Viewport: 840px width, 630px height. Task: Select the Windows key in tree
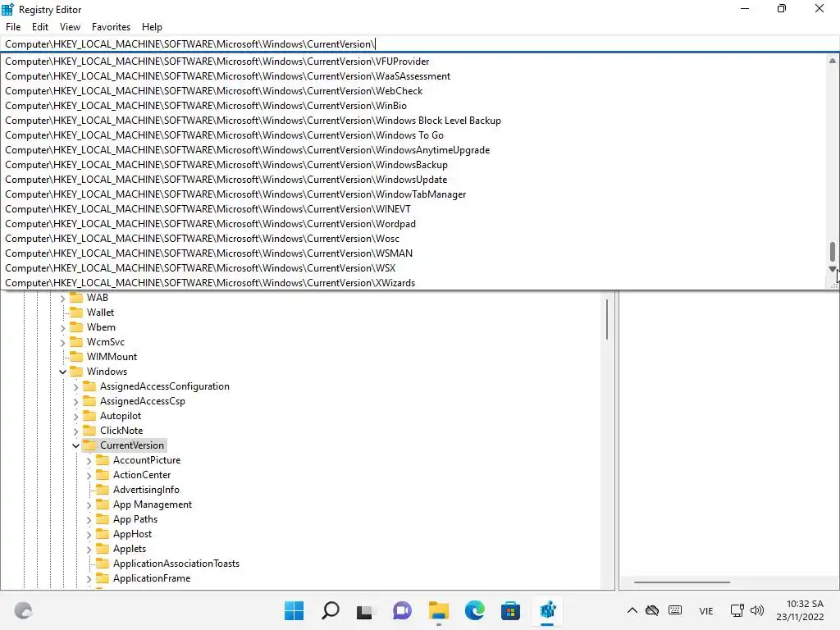coord(107,372)
